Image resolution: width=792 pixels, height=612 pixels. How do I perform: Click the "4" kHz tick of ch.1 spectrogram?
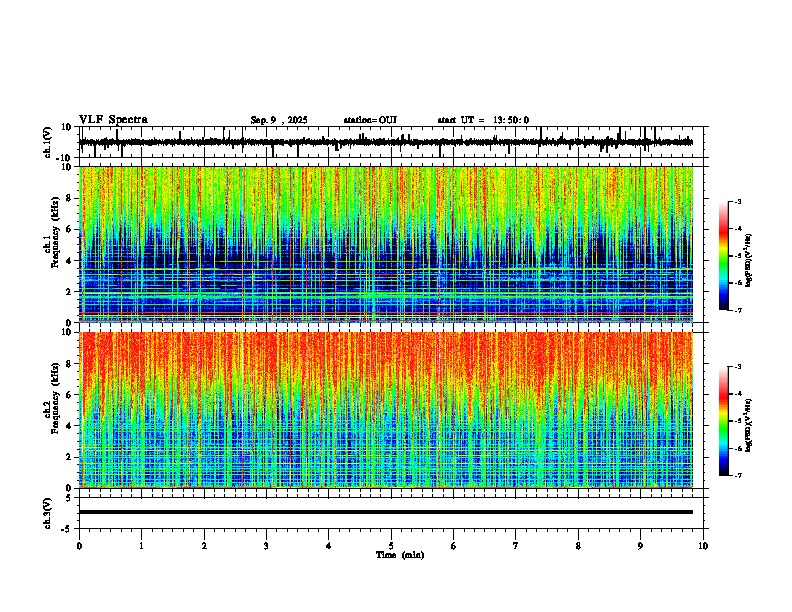click(x=69, y=261)
